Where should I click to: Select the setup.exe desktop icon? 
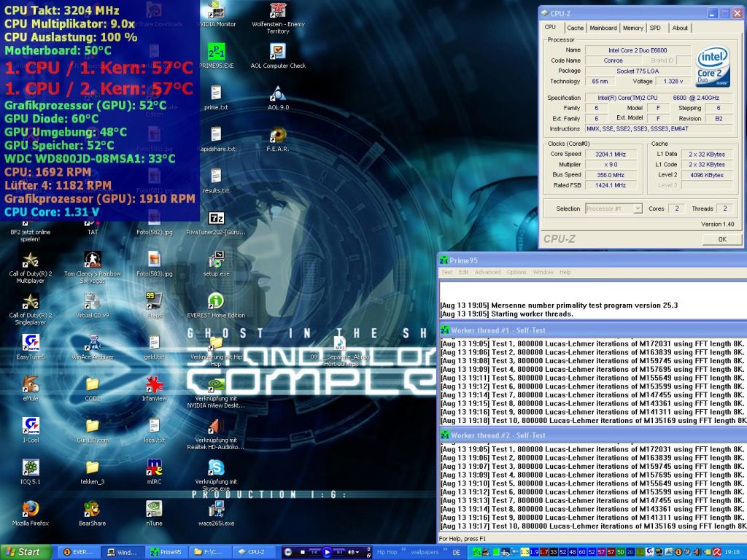[216, 264]
